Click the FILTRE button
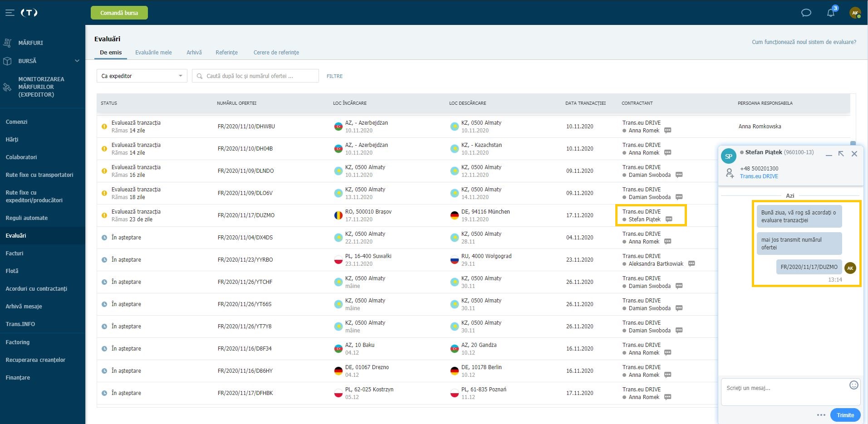The width and height of the screenshot is (868, 424). tap(334, 76)
